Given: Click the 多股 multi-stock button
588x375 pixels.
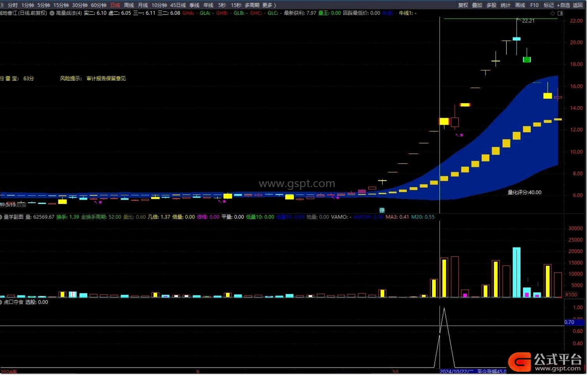Looking at the screenshot, I should click(x=491, y=5).
